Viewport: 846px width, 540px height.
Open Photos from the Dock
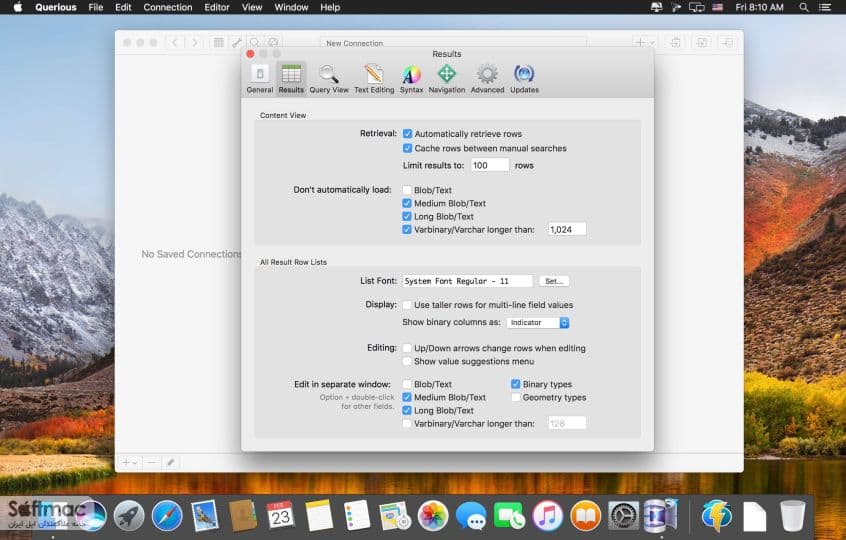coord(433,515)
